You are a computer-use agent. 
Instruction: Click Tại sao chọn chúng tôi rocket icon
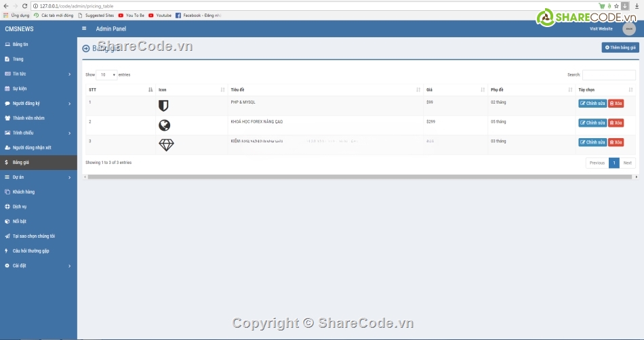click(x=7, y=236)
